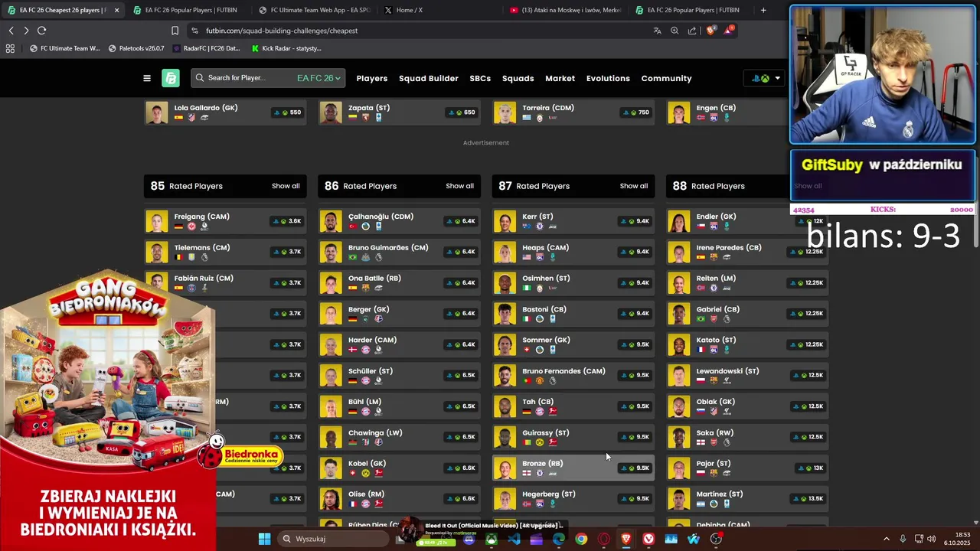Open Google Chrome from taskbar
Viewport: 980px width, 551px height.
[581, 539]
